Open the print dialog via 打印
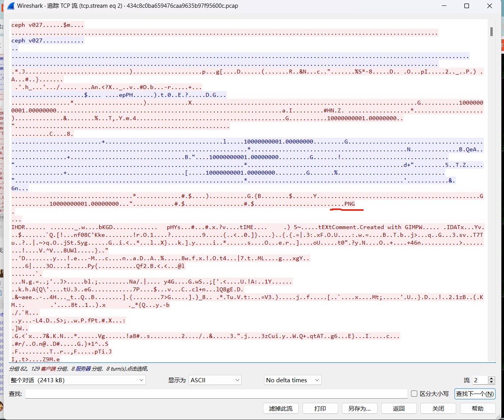Screen dimensions: 504x420 [x=320, y=408]
